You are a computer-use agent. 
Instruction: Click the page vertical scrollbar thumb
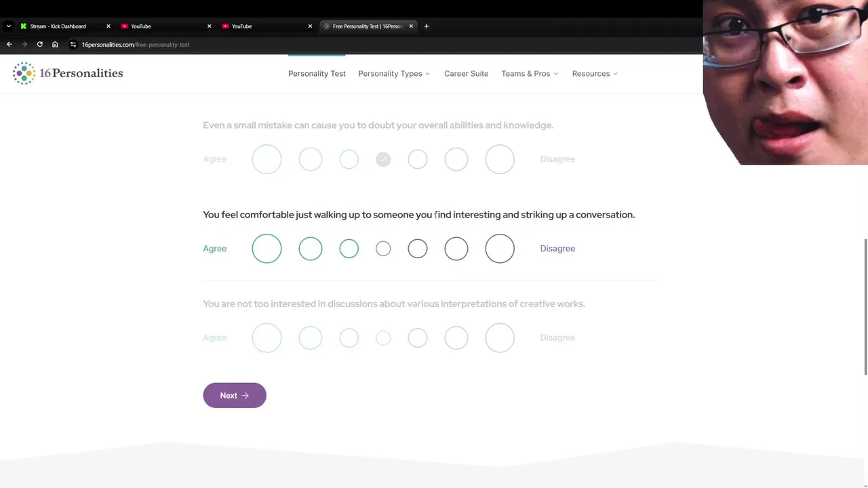(x=865, y=306)
